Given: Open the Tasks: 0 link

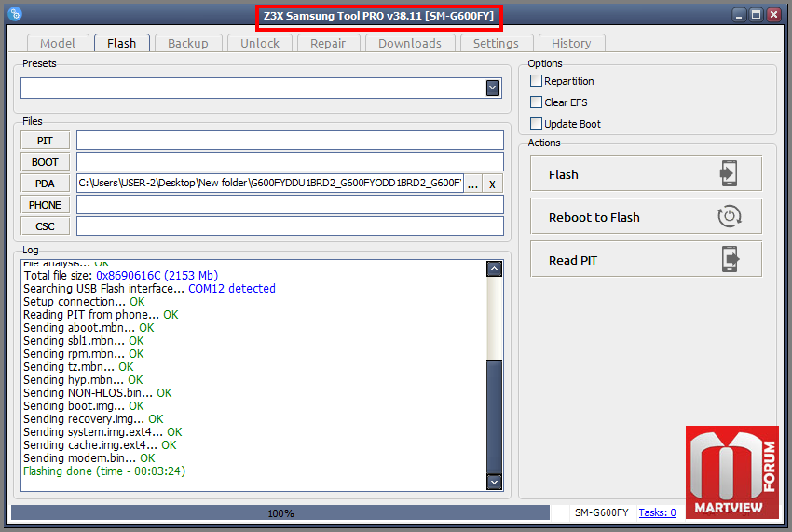Looking at the screenshot, I should [x=657, y=512].
